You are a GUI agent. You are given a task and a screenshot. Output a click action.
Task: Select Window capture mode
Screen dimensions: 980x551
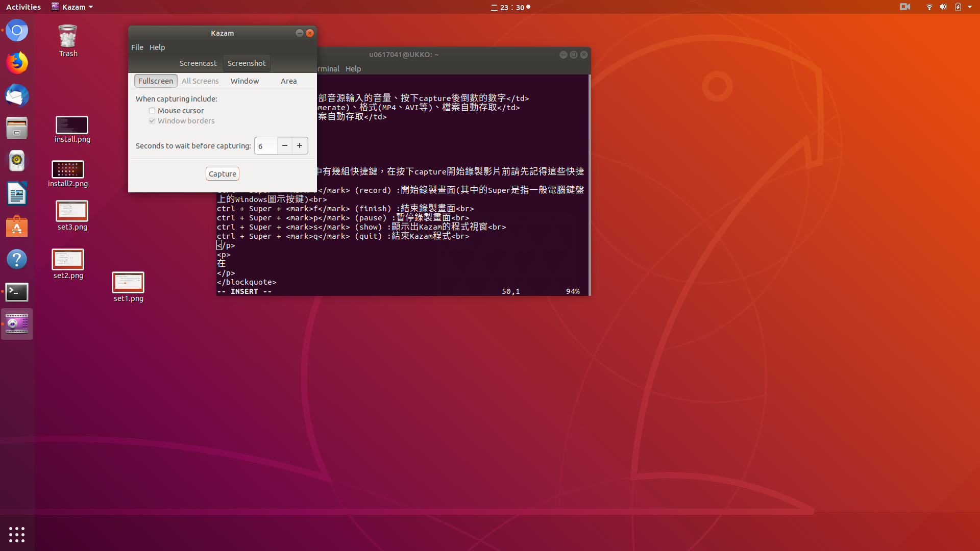click(x=244, y=81)
